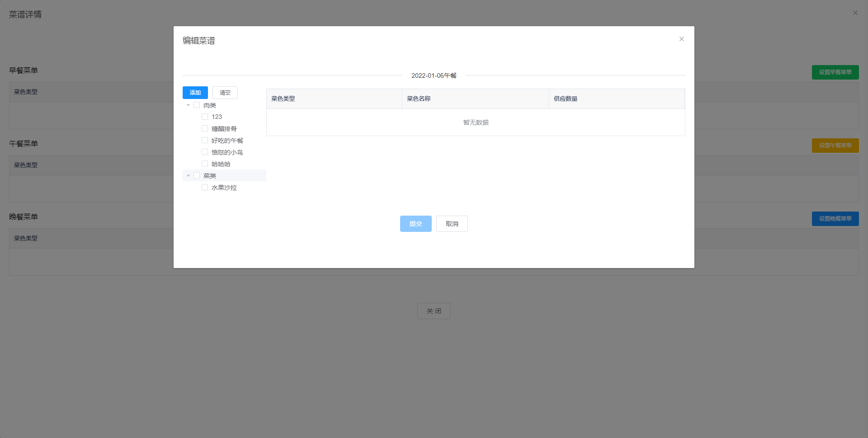Close the 菜谱详情 page via X icon
The height and width of the screenshot is (438, 868).
click(855, 13)
